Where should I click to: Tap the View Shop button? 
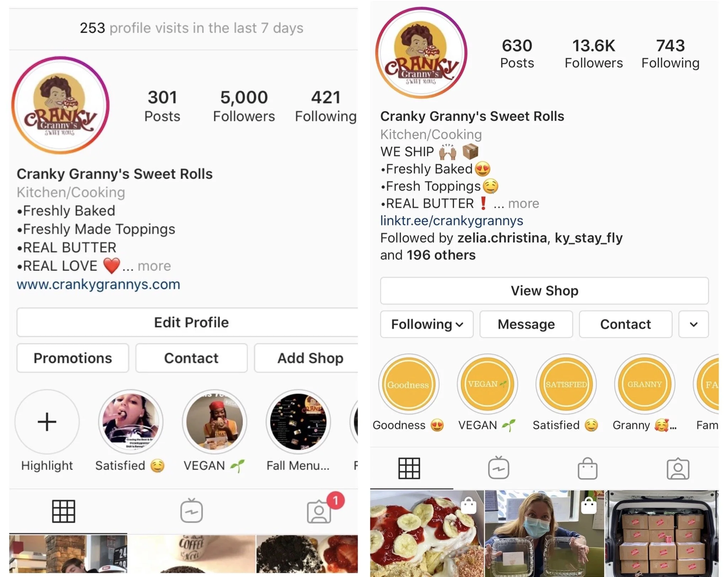tap(544, 291)
